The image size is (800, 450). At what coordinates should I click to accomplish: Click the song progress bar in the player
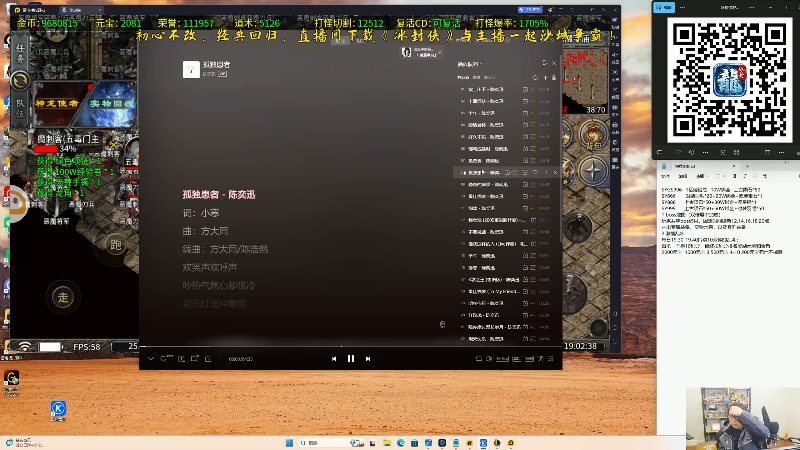point(351,346)
